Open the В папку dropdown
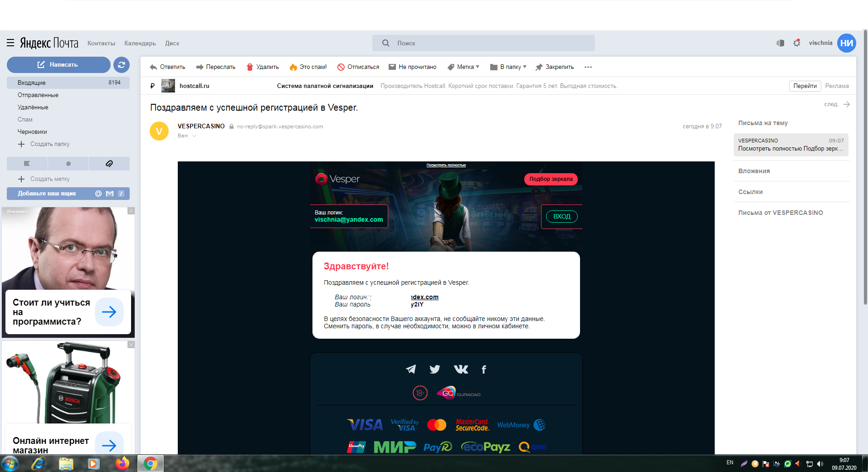The width and height of the screenshot is (868, 472). pos(508,67)
